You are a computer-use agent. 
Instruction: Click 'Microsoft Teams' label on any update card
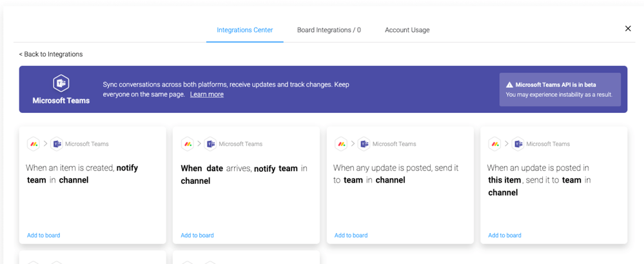395,144
